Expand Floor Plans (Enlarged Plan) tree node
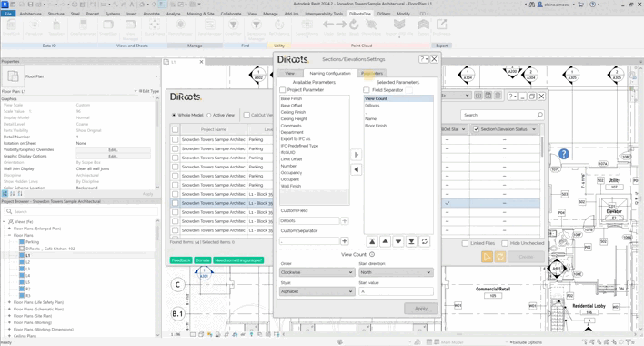 (9, 229)
